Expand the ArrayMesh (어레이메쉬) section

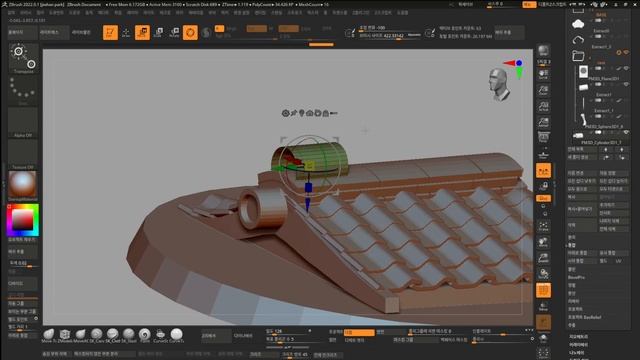578,345
